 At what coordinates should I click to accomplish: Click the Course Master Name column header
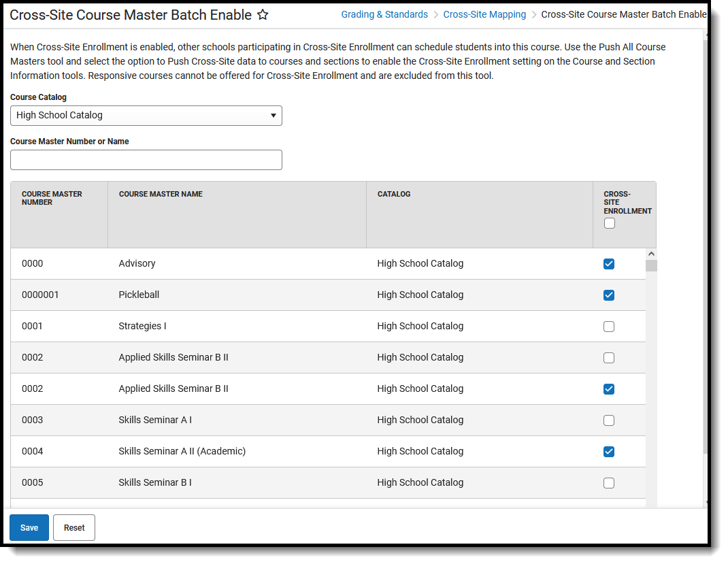point(161,194)
